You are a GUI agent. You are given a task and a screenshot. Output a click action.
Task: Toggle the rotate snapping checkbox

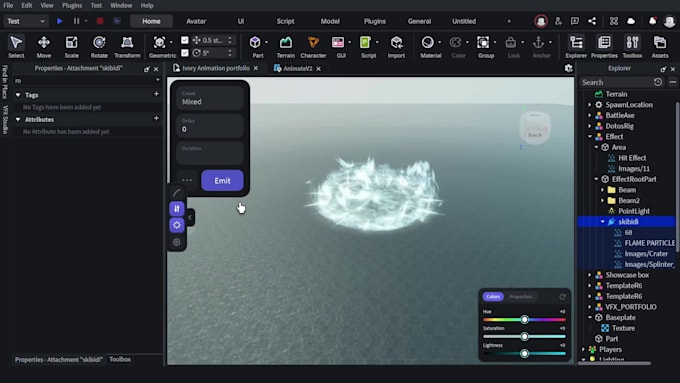point(185,52)
